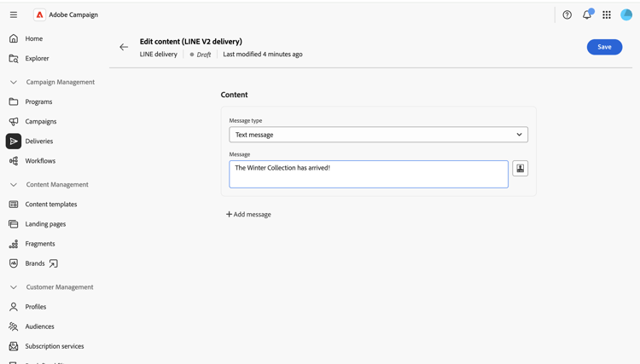Click the Brands shield icon

14,263
